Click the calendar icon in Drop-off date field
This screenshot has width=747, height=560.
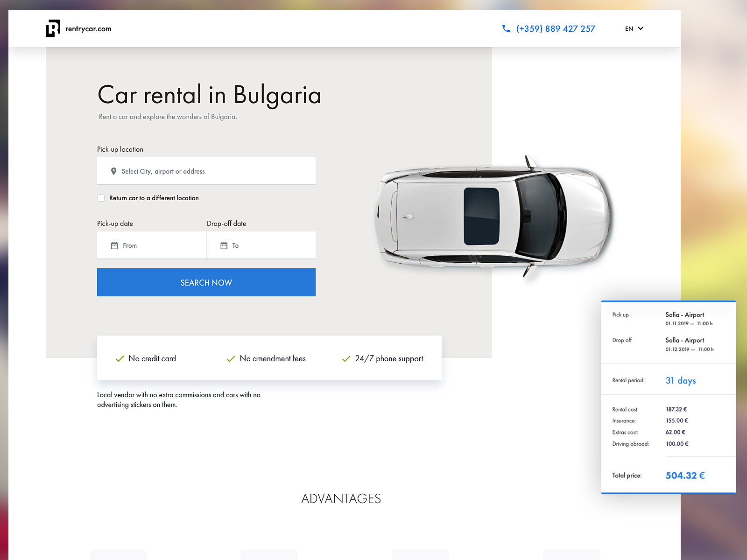coord(224,245)
